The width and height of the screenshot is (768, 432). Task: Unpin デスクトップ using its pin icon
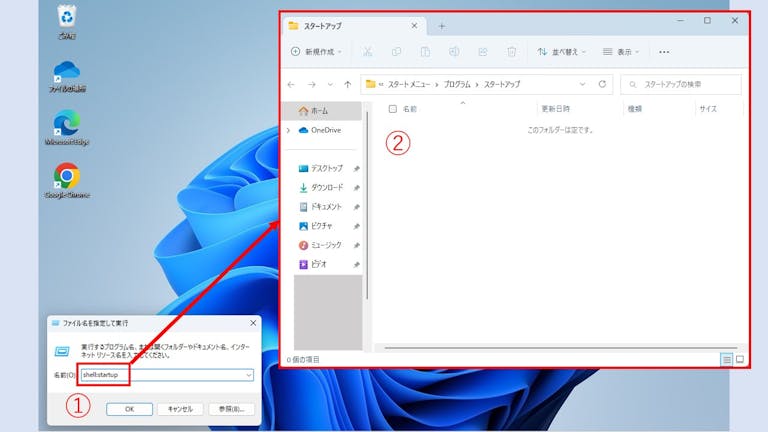(x=357, y=168)
